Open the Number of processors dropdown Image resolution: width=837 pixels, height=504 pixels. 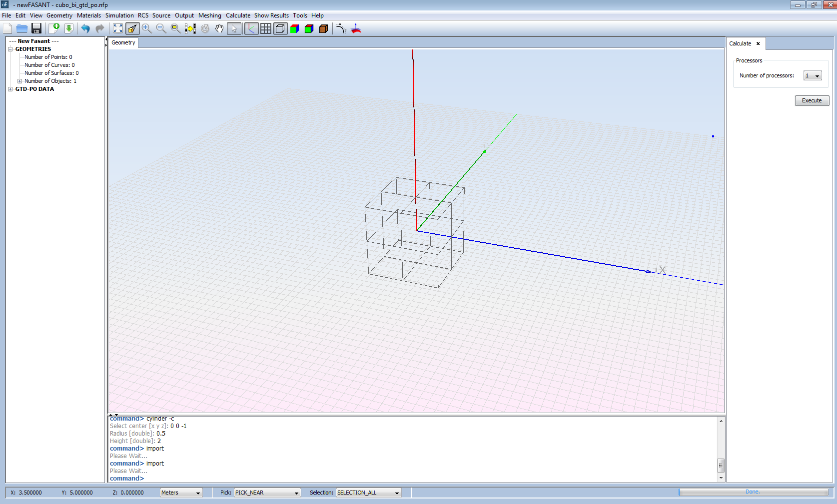[813, 76]
